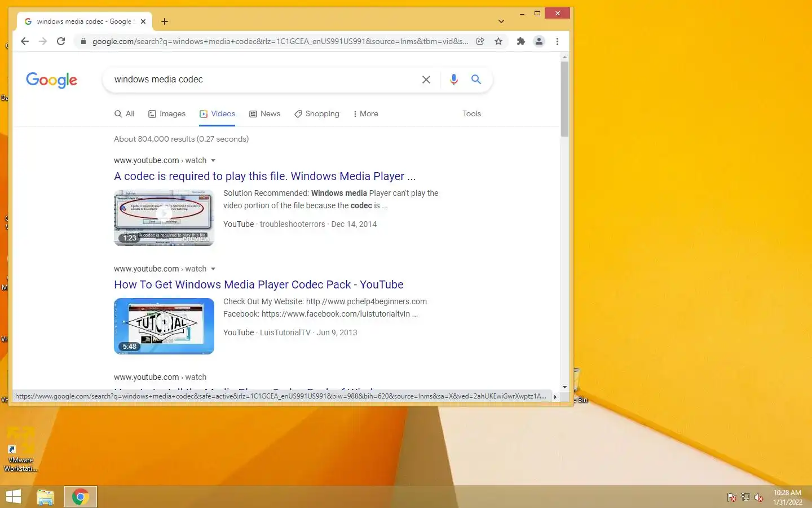Open the Action Center flag icon in tray

[x=731, y=497]
